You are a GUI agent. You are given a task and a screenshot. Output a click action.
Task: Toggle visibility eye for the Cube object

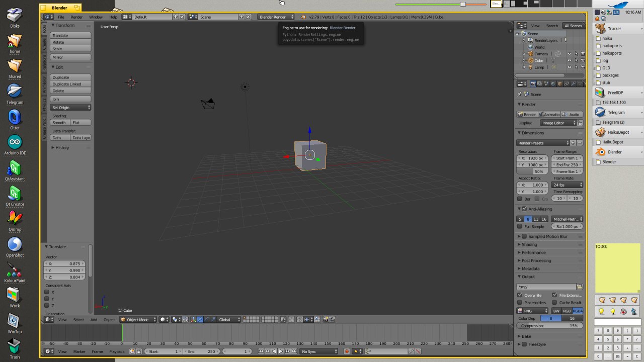pos(570,60)
